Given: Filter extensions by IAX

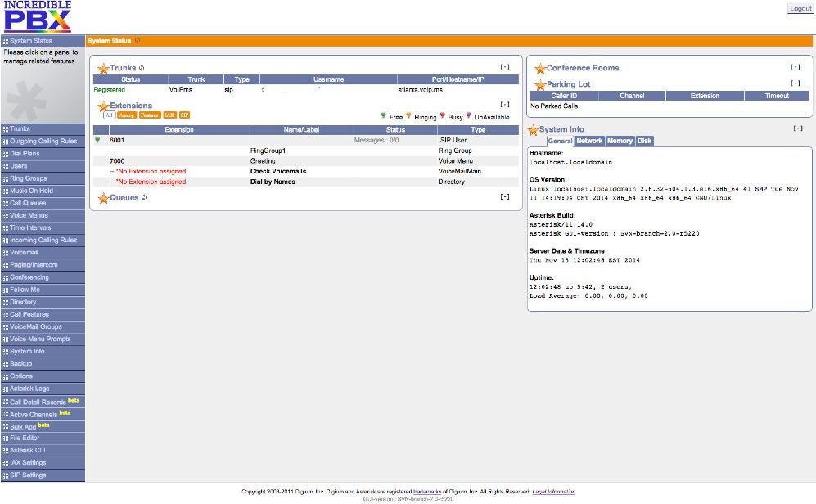Looking at the screenshot, I should (x=169, y=115).
